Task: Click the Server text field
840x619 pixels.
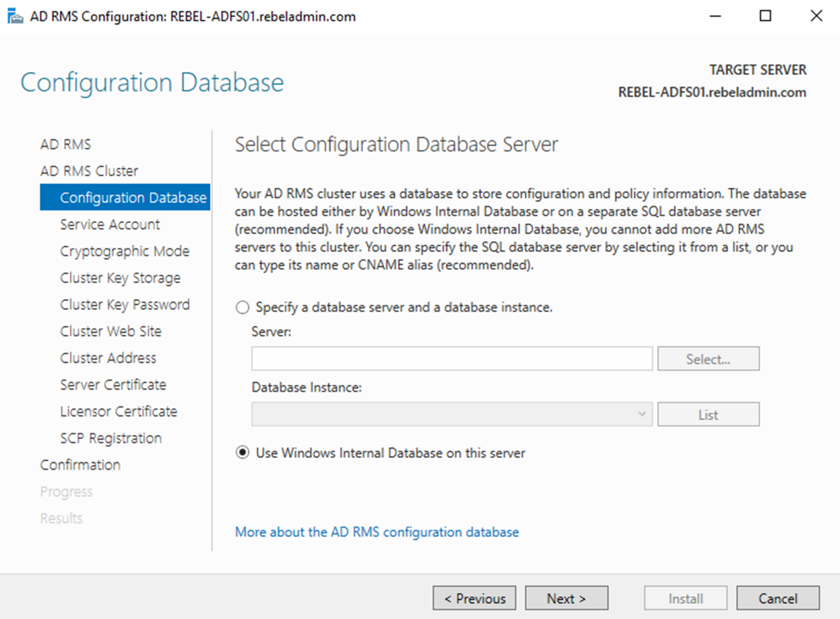Action: 452,359
